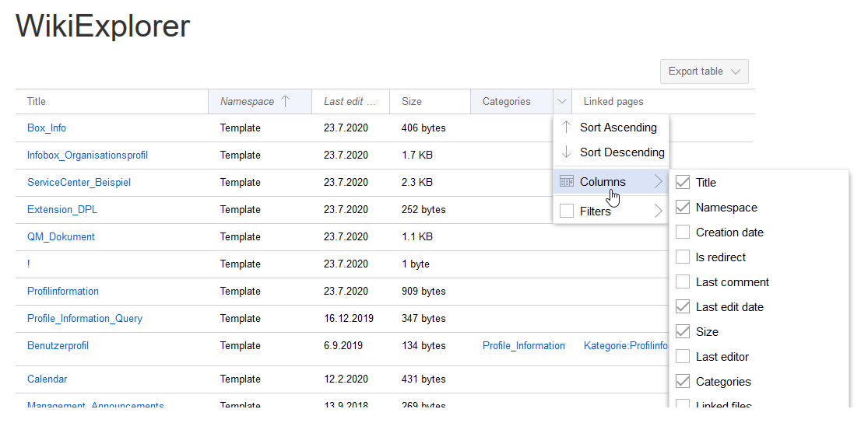Image resolution: width=868 pixels, height=430 pixels.
Task: Open the Benutzerprofil page link
Action: point(58,345)
